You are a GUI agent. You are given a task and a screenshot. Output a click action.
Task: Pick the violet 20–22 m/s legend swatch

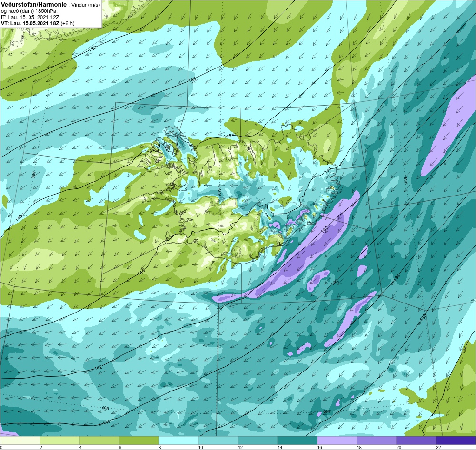click(416, 440)
